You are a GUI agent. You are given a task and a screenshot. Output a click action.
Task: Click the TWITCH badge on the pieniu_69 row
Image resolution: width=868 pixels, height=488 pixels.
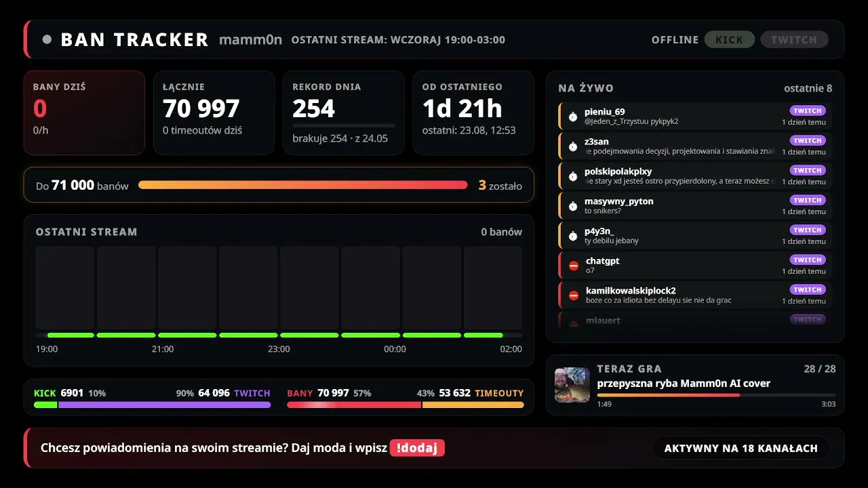808,110
